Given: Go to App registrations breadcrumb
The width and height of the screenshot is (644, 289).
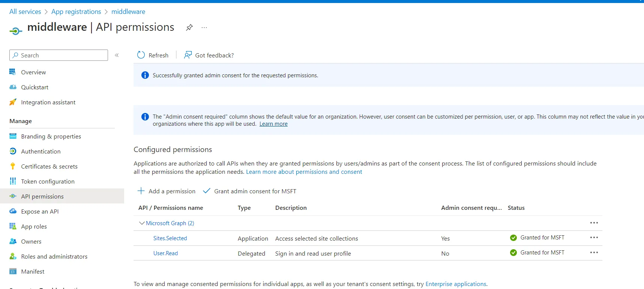Looking at the screenshot, I should point(76,12).
